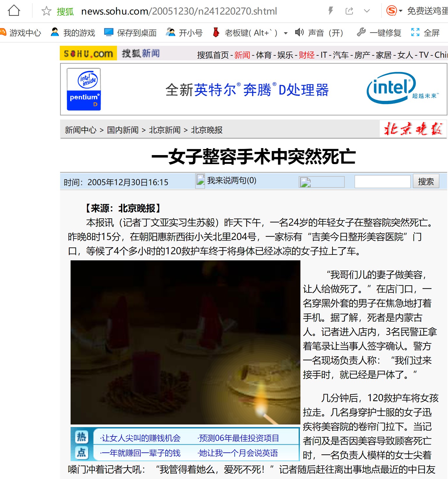Viewport: 448px width, 479px height.
Task: Go to 国内新闻 breadcrumb
Action: pyautogui.click(x=123, y=130)
